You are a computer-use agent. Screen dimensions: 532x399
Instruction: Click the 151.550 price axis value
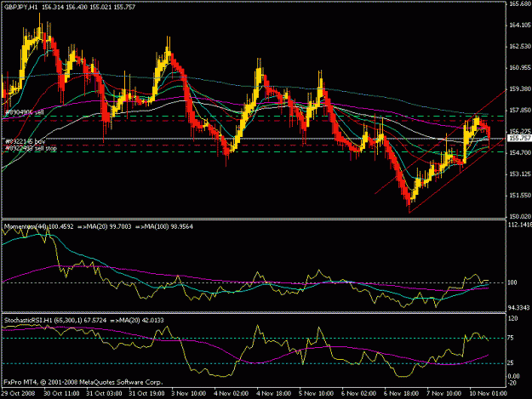[520, 196]
